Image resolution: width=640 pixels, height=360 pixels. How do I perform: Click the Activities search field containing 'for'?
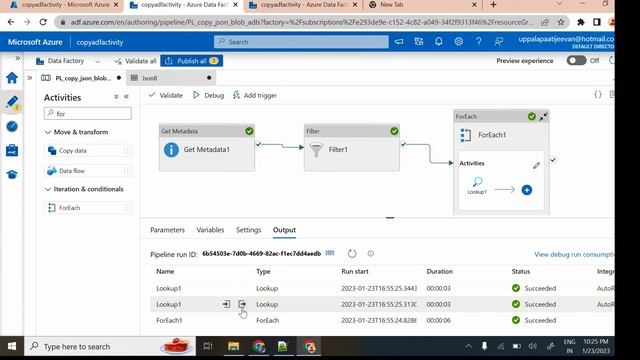pyautogui.click(x=88, y=113)
